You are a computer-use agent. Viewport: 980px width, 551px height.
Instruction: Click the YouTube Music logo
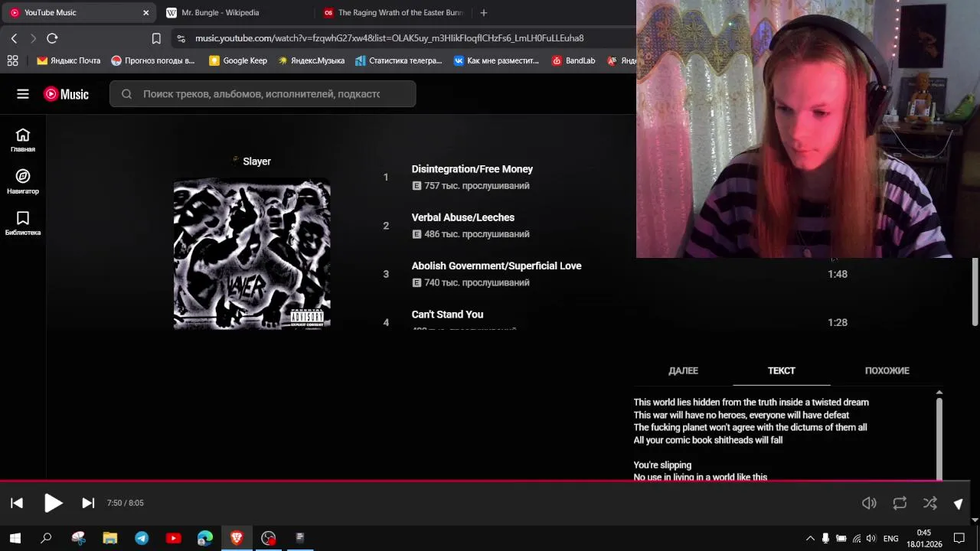(66, 94)
